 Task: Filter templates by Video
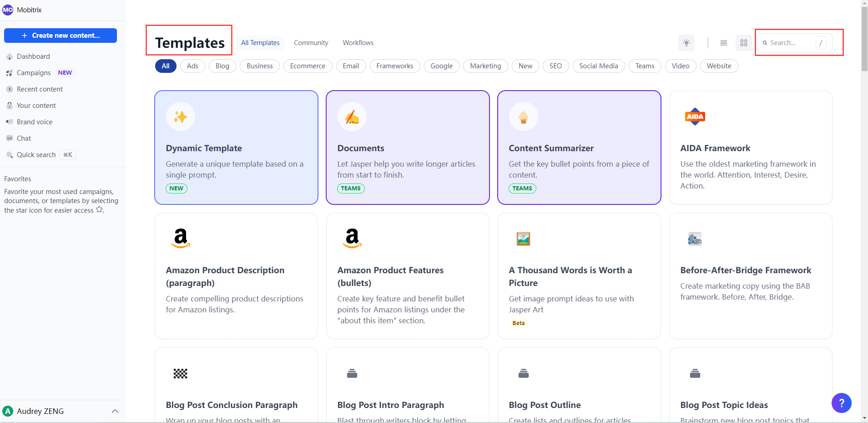pos(681,66)
